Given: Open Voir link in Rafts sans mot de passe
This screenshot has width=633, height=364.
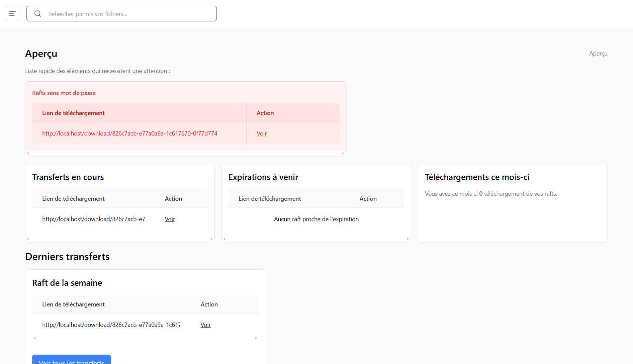Looking at the screenshot, I should pos(261,133).
